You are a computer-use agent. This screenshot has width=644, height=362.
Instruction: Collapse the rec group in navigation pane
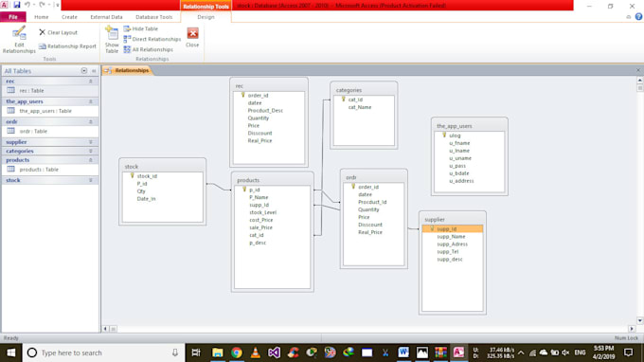[90, 81]
